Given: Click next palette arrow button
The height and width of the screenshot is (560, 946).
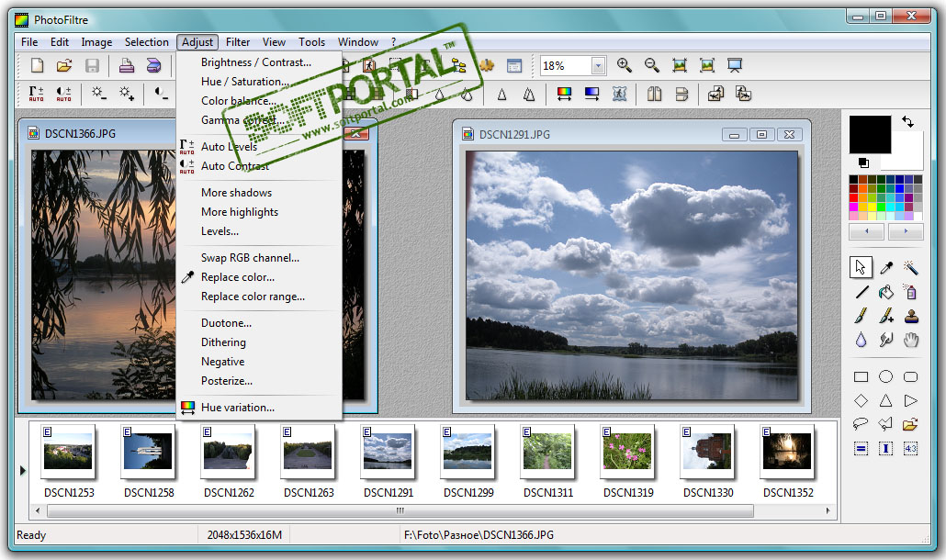Looking at the screenshot, I should 905,231.
